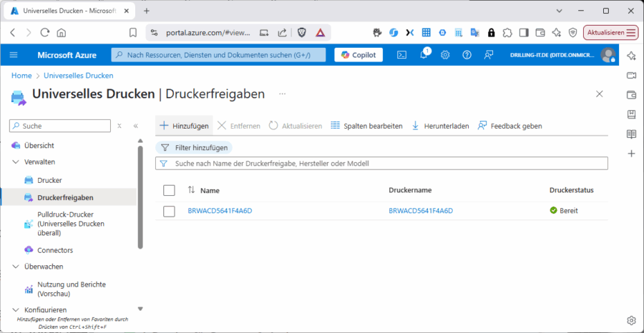Viewport: 644px width, 333px height.
Task: Open a new browser tab
Action: pyautogui.click(x=147, y=11)
